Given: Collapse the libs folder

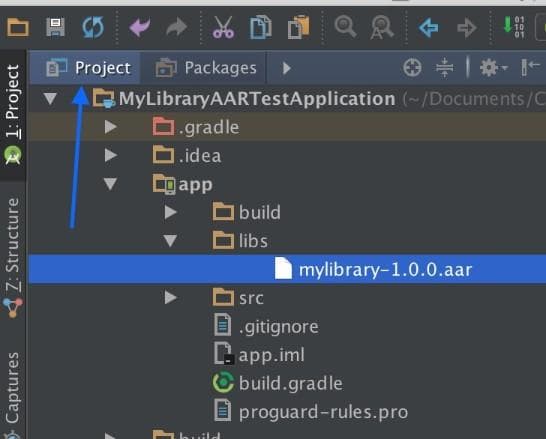Looking at the screenshot, I should coord(170,241).
